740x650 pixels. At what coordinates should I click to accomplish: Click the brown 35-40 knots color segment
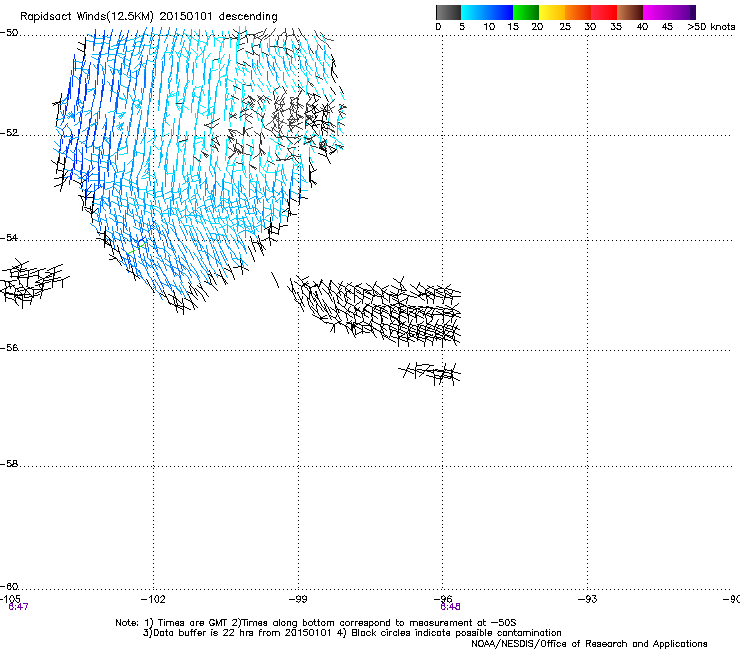630,12
